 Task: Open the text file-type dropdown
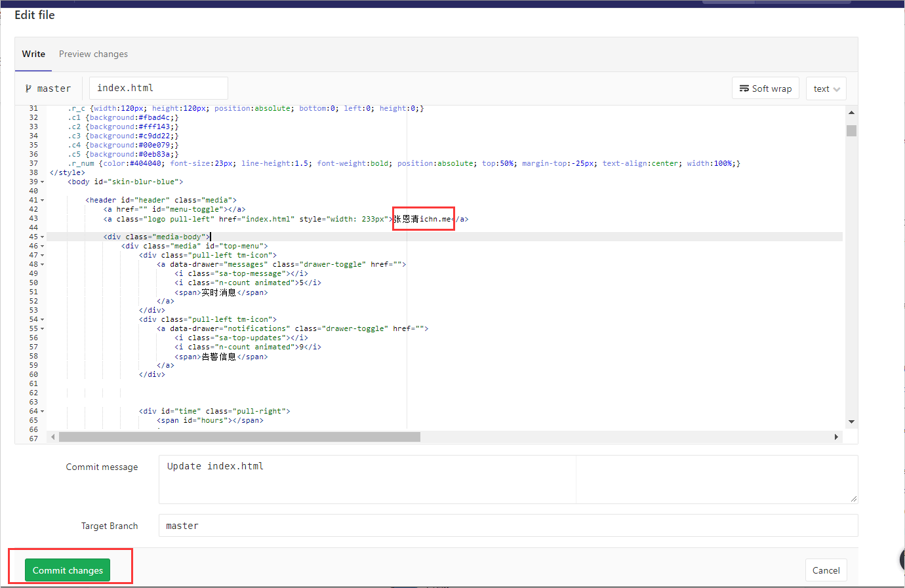click(x=826, y=88)
